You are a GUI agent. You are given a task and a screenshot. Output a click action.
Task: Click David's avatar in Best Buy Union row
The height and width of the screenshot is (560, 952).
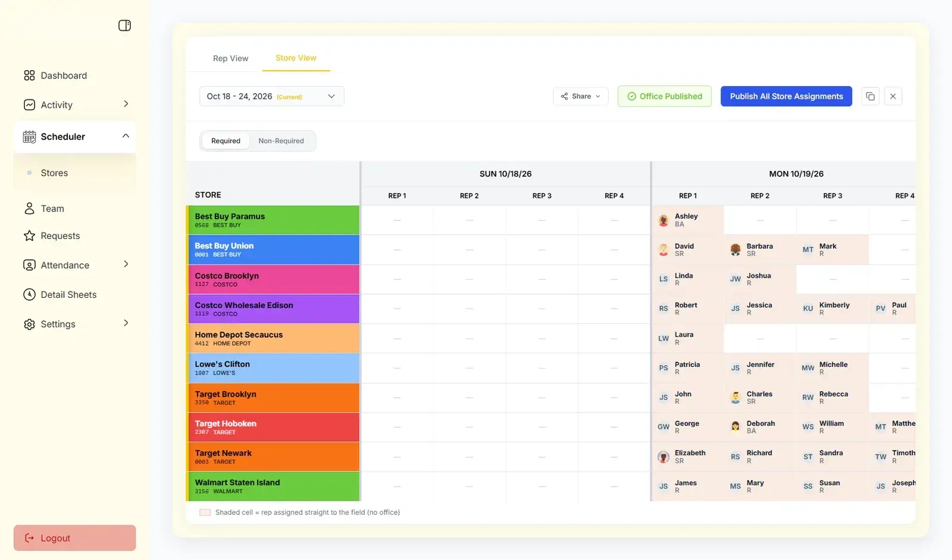(663, 250)
